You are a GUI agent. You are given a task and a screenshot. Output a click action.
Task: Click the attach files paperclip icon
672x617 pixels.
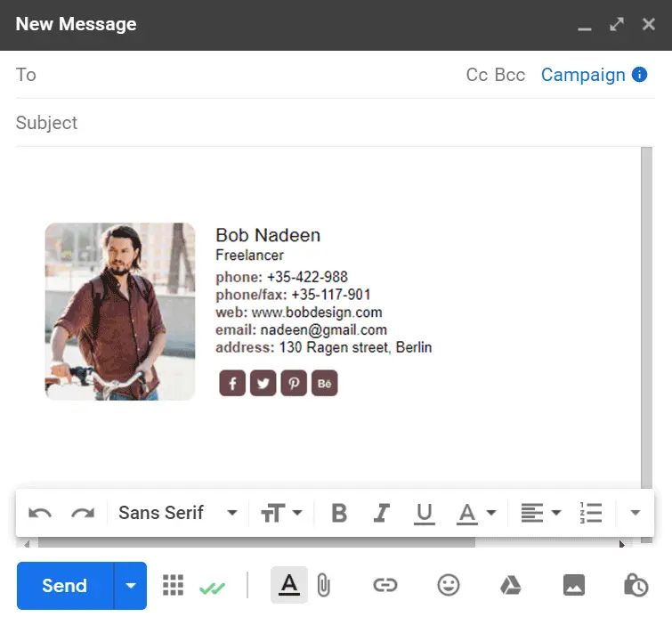324,585
